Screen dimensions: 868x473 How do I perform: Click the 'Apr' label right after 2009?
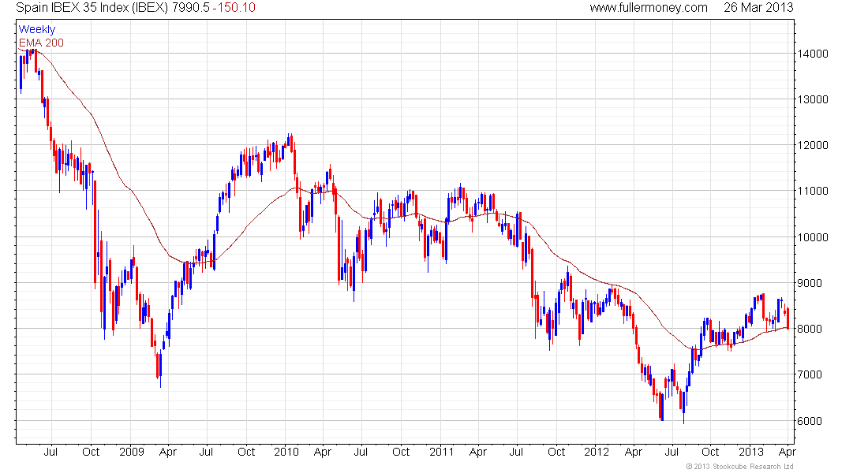click(x=168, y=452)
